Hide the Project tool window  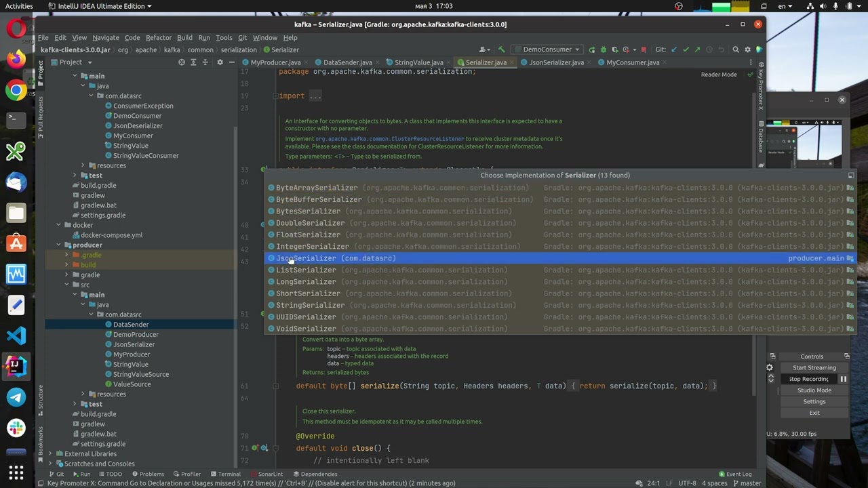point(232,62)
